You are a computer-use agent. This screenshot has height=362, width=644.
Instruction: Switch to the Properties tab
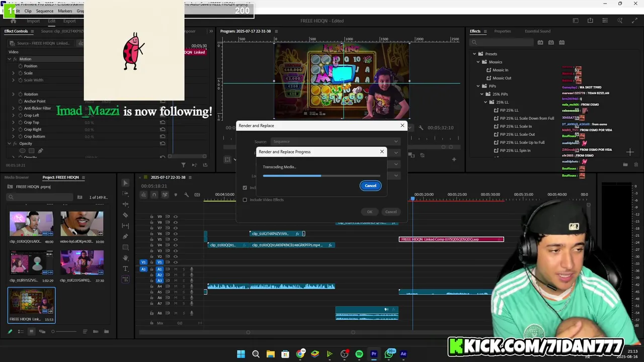coord(502,31)
